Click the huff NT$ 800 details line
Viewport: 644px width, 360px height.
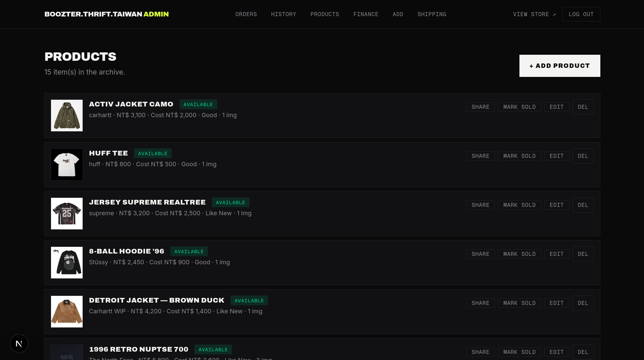[153, 164]
